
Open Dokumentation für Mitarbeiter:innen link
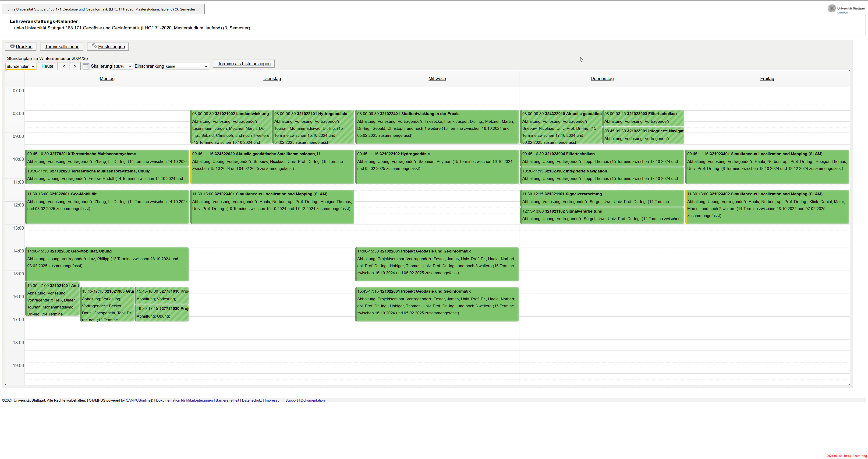click(x=184, y=400)
